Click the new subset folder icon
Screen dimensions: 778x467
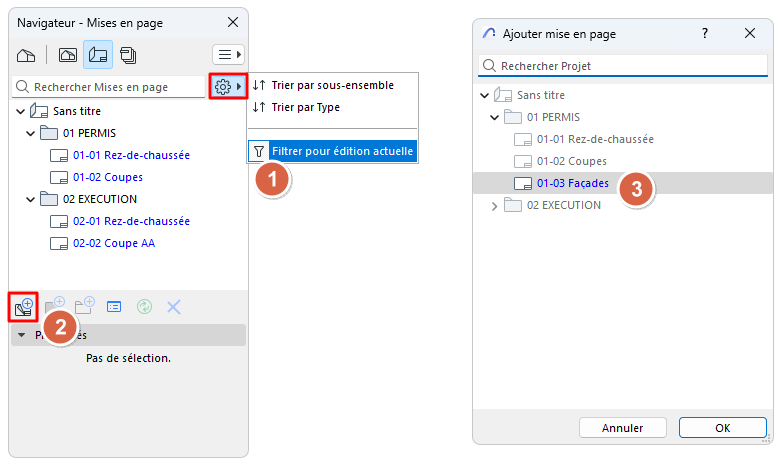click(84, 306)
